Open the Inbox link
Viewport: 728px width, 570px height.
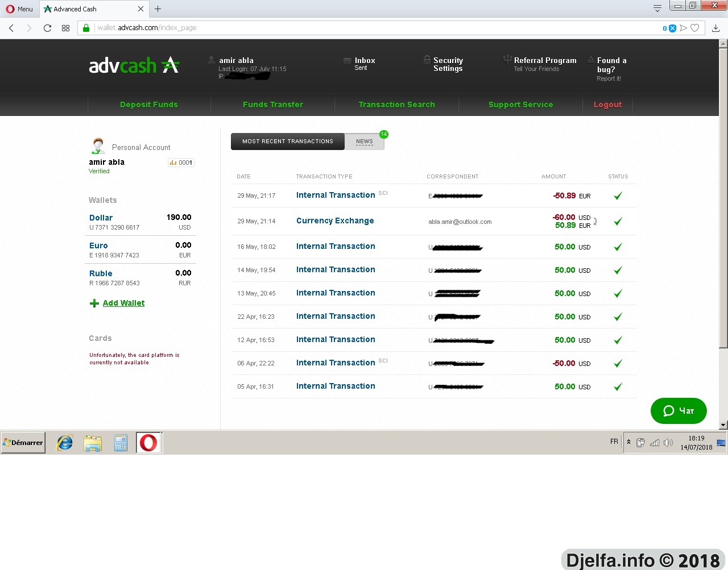pyautogui.click(x=365, y=60)
